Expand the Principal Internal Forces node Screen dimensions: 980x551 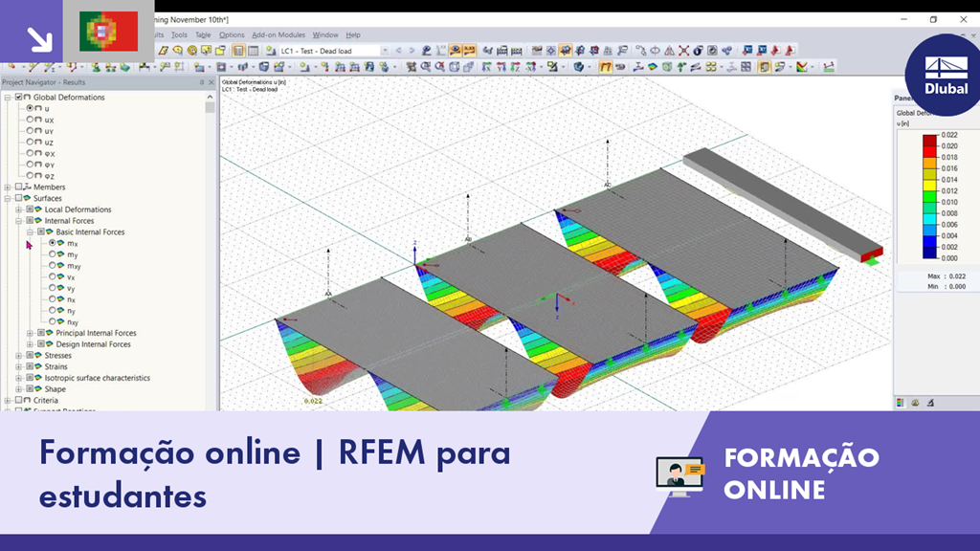tap(30, 334)
